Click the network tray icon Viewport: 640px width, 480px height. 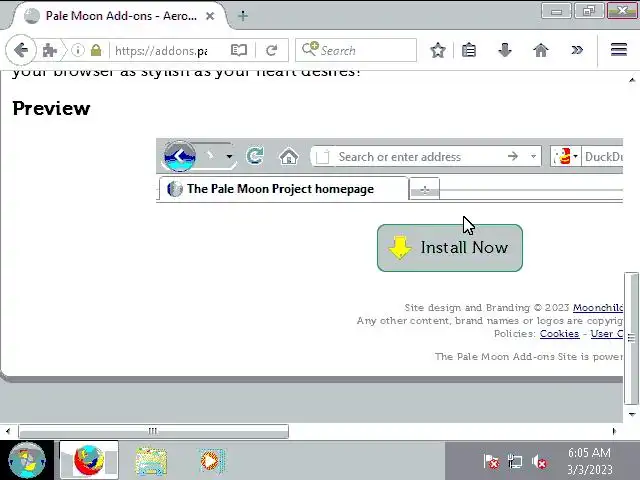click(515, 462)
